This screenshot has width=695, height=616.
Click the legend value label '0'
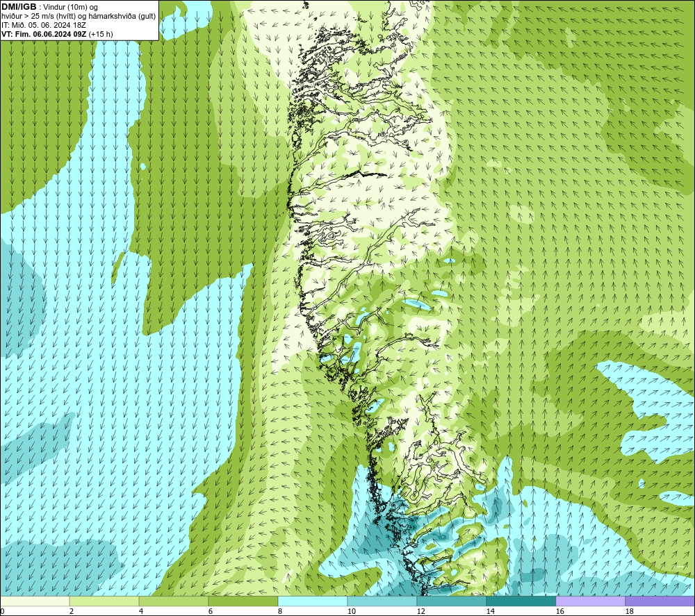(x=3, y=611)
